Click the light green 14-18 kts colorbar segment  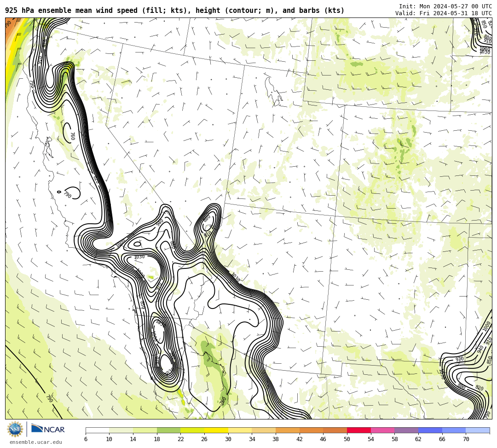coord(145,430)
